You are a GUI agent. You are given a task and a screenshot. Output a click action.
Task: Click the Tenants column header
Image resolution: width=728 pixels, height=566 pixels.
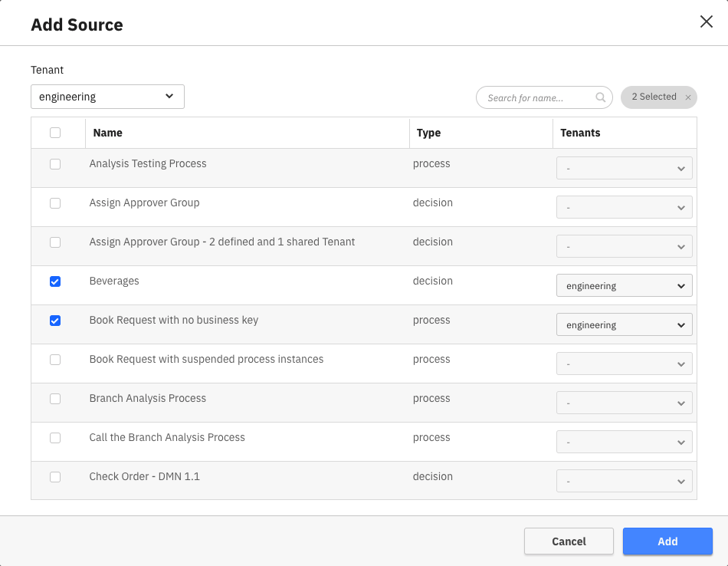tap(580, 133)
